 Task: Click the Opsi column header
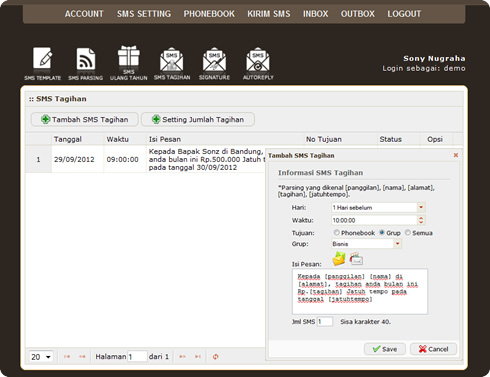pyautogui.click(x=435, y=139)
